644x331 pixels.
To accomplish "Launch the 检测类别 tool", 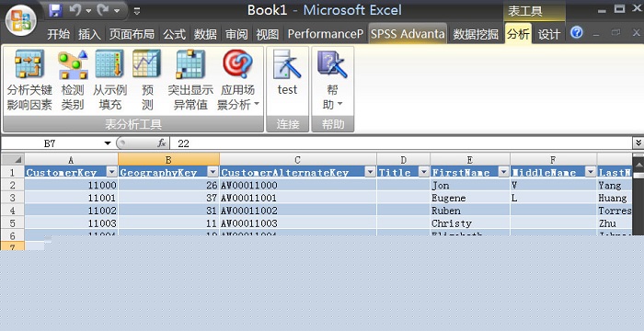I will [73, 80].
